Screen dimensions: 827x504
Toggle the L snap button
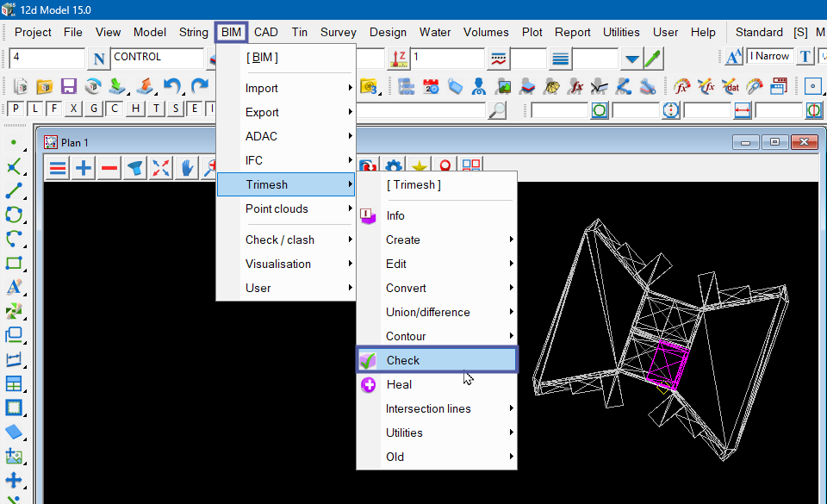click(x=34, y=109)
